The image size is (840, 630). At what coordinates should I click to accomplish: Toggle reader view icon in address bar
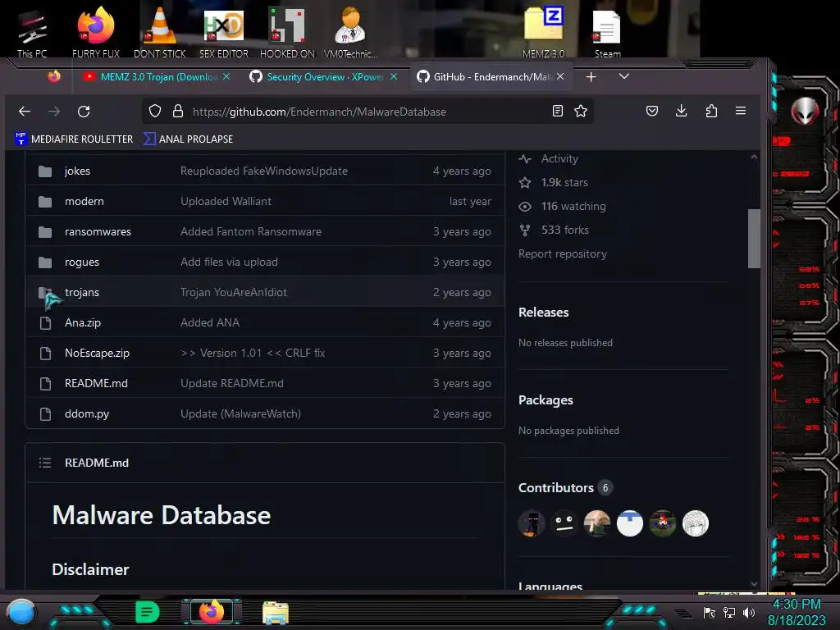pos(557,111)
